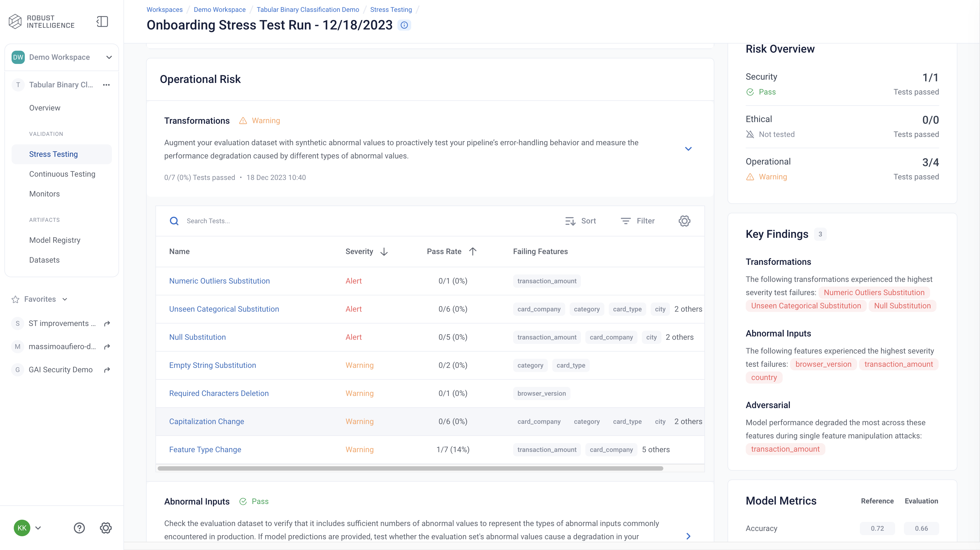The width and height of the screenshot is (980, 550).
Task: Expand the Abnormal Inputs section chevron
Action: (688, 536)
